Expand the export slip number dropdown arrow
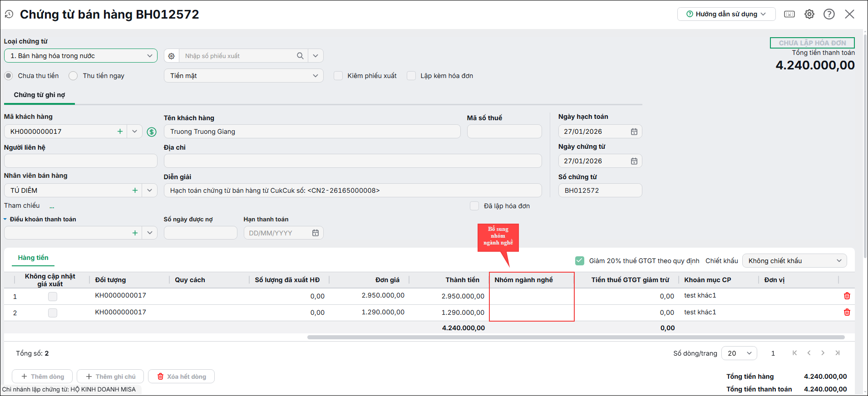 click(316, 56)
